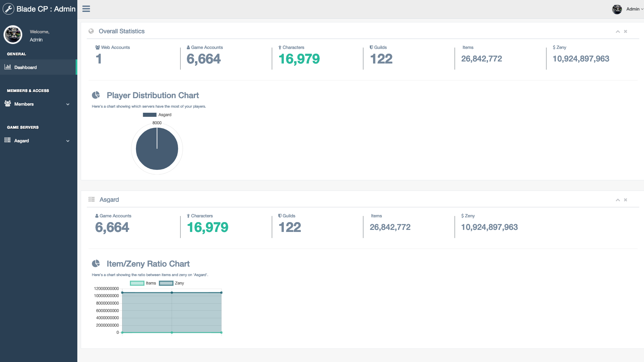Viewport: 644px width, 362px height.
Task: Click 26,842,772 items in Asgard panel
Action: click(x=390, y=227)
